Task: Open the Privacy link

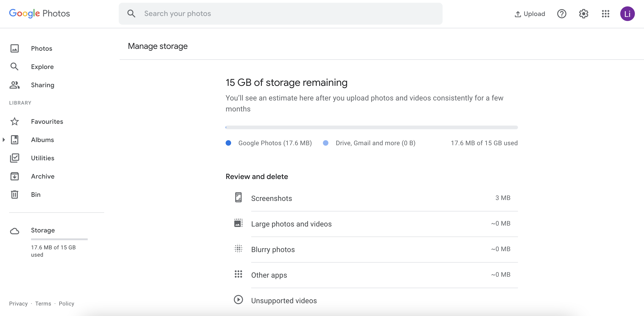Action: point(18,303)
